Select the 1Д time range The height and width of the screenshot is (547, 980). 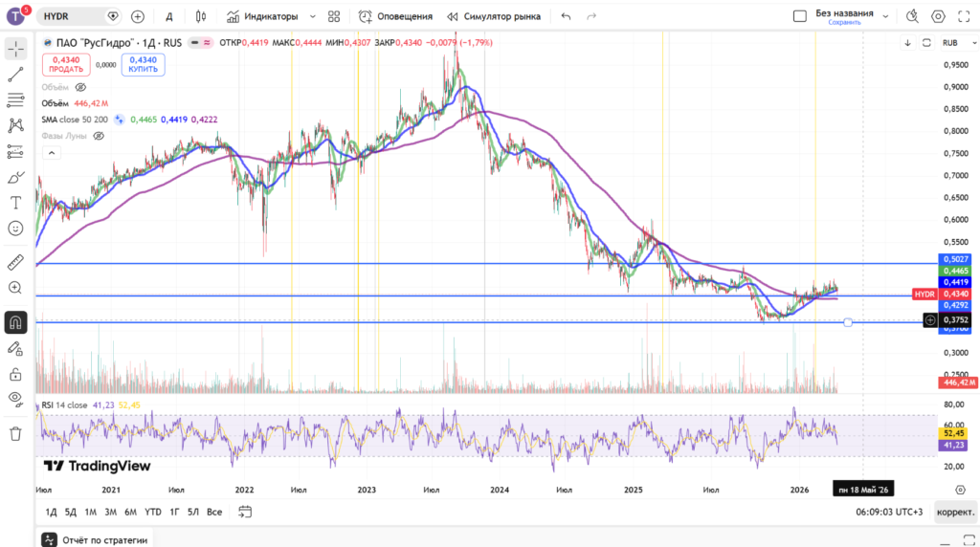(52, 512)
